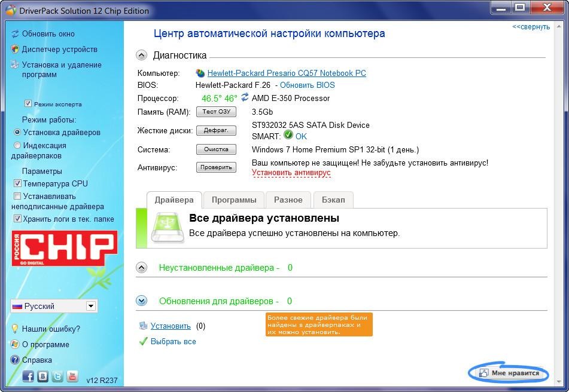Click the Дефраг. button

click(x=216, y=130)
